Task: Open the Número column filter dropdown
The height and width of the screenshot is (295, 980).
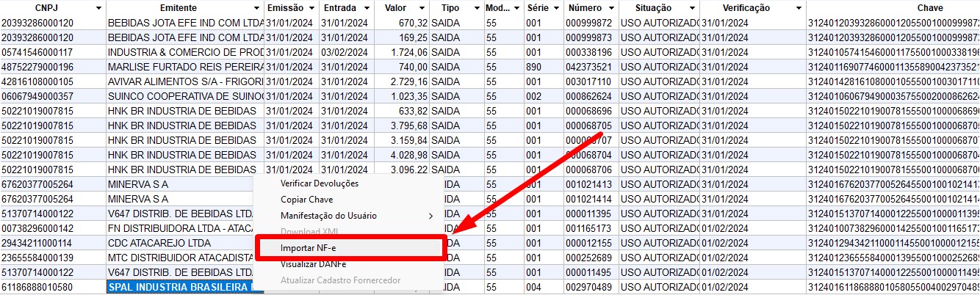Action: [609, 7]
